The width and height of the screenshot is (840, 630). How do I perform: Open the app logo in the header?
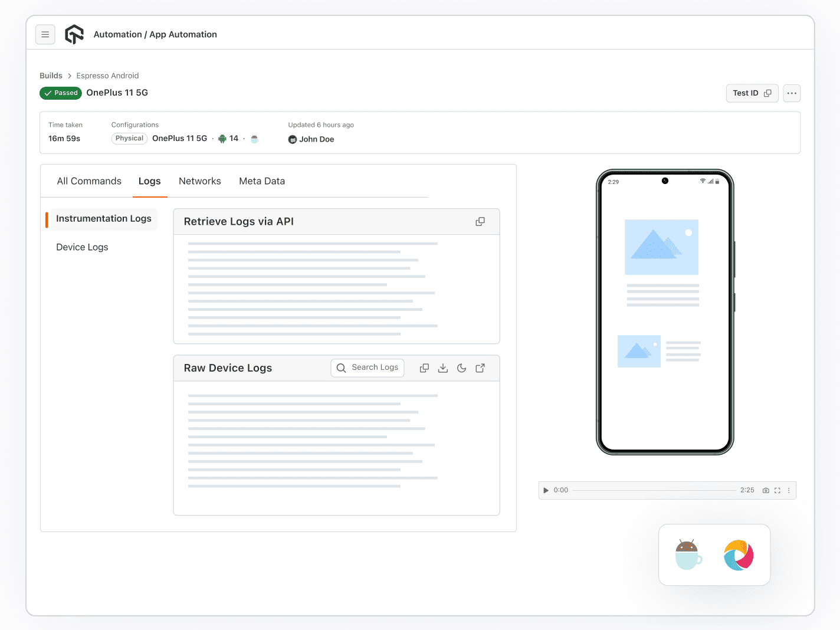point(74,34)
